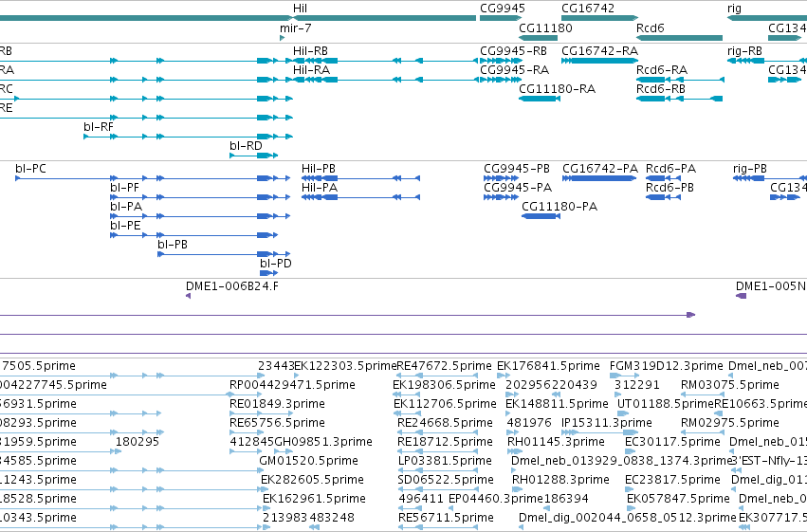
Task: Select the SD06522.5prime EST label
Action: [446, 480]
